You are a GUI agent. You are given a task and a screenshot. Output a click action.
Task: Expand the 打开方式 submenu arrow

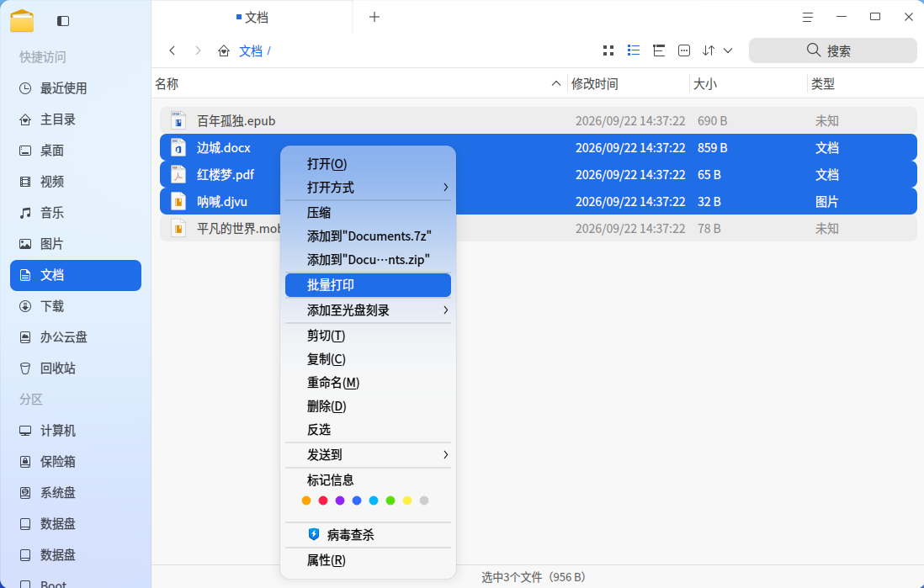(x=445, y=188)
